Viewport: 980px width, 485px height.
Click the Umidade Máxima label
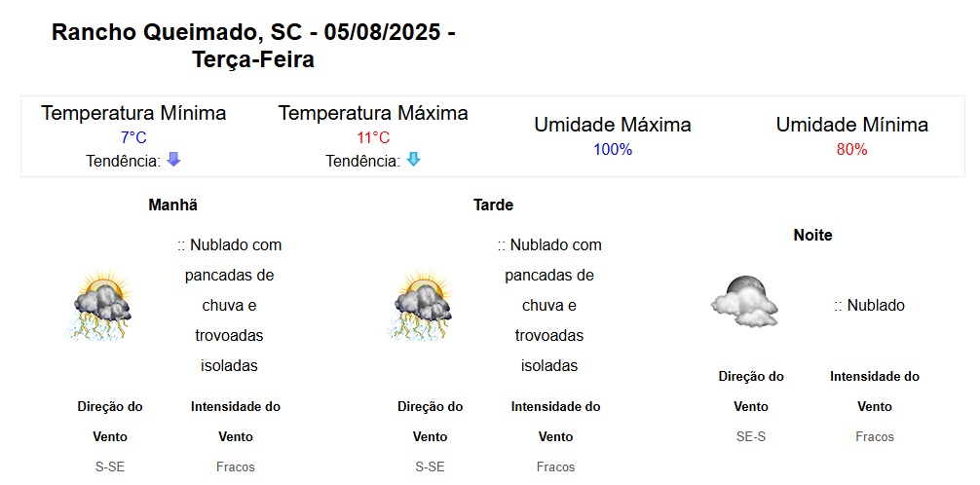pos(613,125)
